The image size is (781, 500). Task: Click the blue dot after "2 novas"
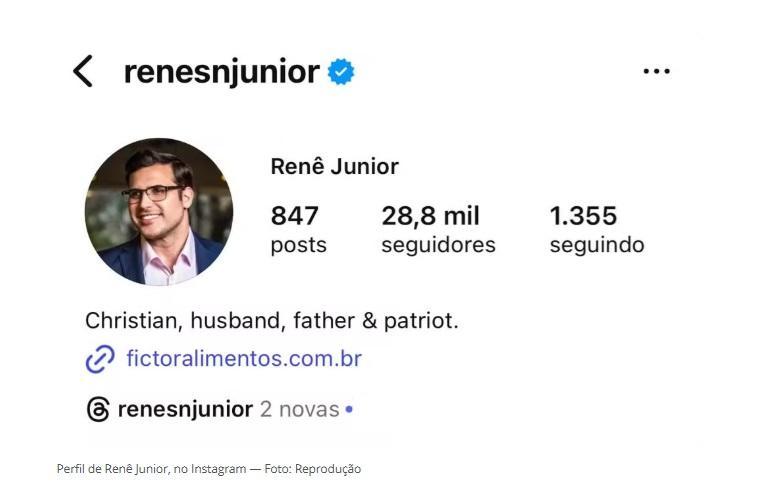[x=349, y=410]
